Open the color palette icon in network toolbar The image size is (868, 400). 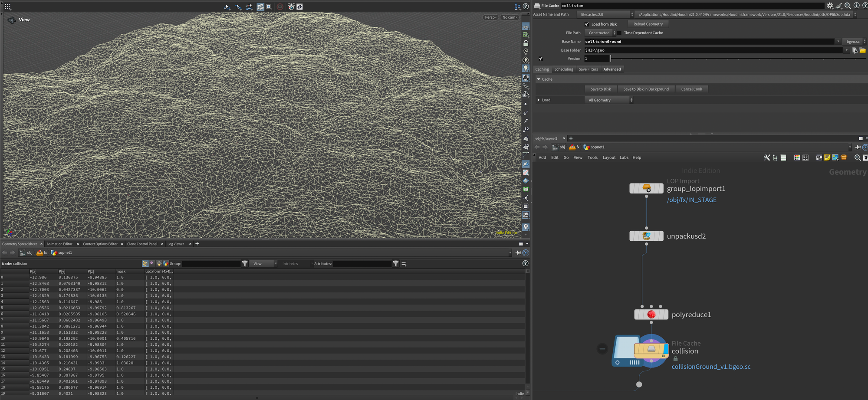[x=797, y=157]
